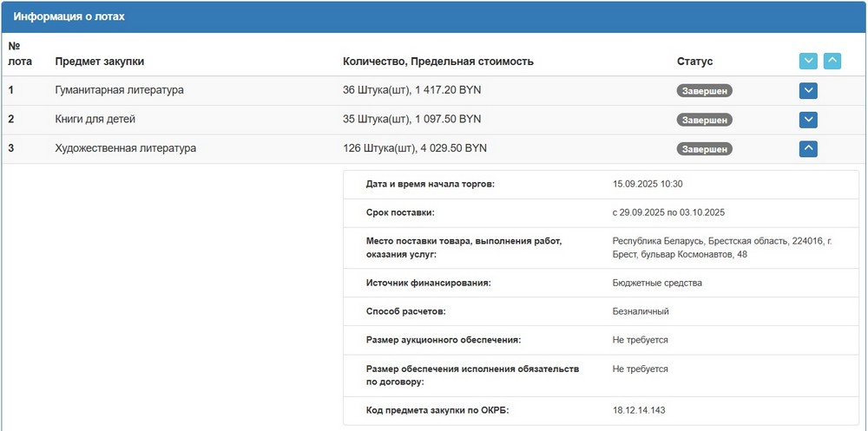Click the OKRB code value 18.12.14.143
The height and width of the screenshot is (431, 868).
click(644, 410)
